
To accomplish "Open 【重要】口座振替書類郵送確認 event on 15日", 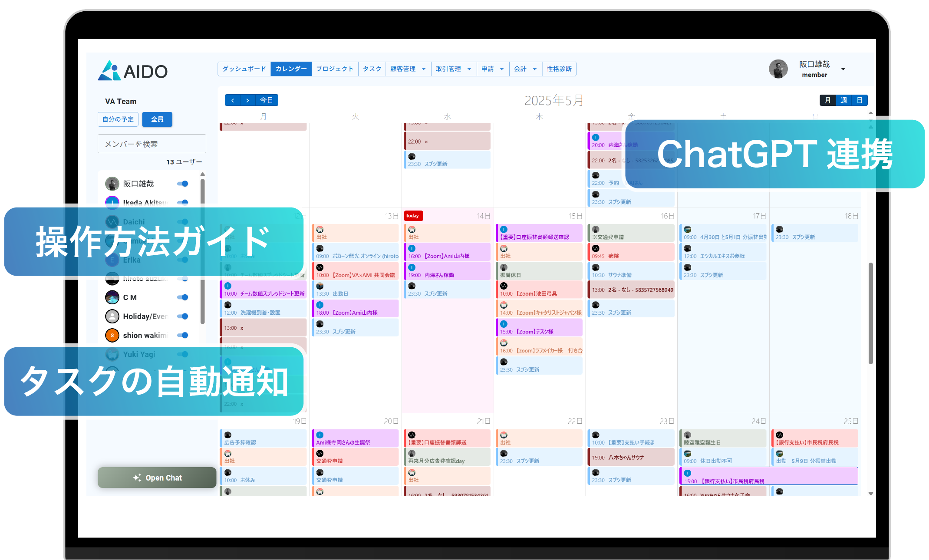I will coord(539,233).
